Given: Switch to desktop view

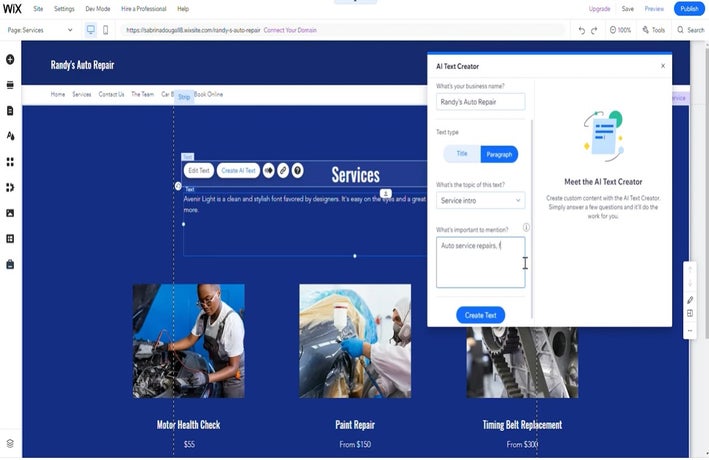Looking at the screenshot, I should click(91, 30).
